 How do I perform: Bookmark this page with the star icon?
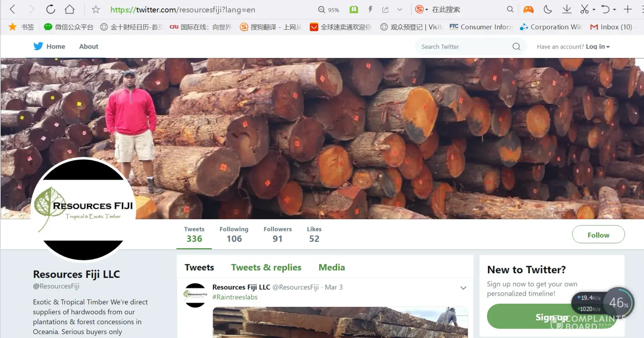tap(96, 10)
